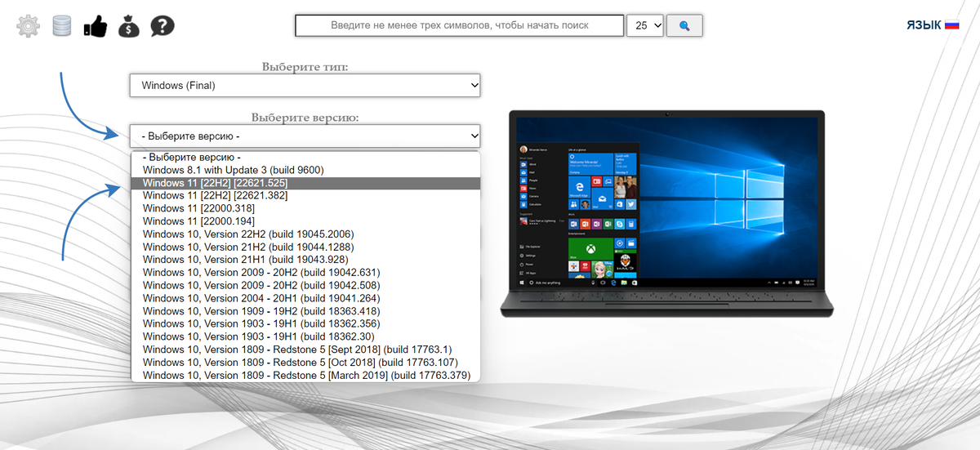
Task: Select Windows 10 20H2 build 19042.631
Action: click(x=306, y=273)
